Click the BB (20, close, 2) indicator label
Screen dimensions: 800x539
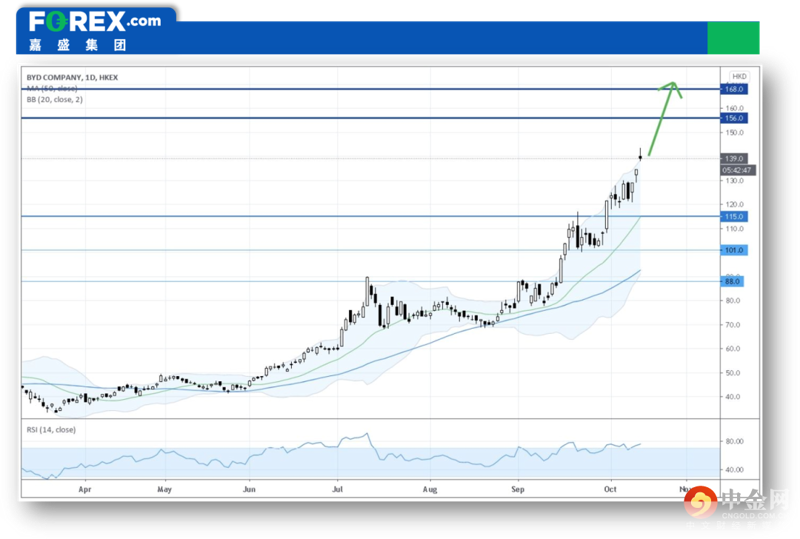coord(55,100)
